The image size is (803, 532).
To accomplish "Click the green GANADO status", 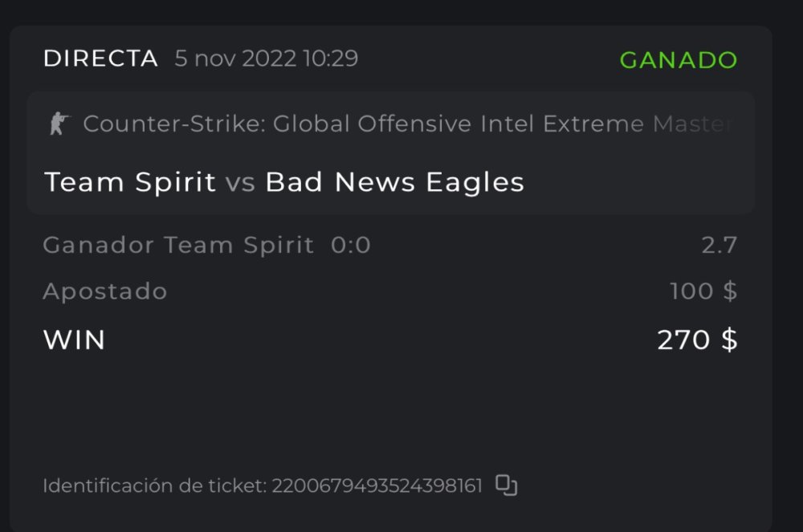I will point(679,61).
